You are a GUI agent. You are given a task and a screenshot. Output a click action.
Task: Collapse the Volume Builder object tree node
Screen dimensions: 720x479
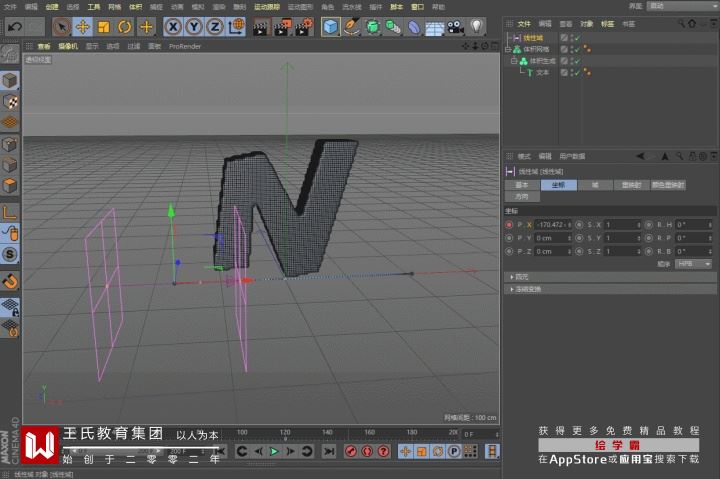(514, 61)
